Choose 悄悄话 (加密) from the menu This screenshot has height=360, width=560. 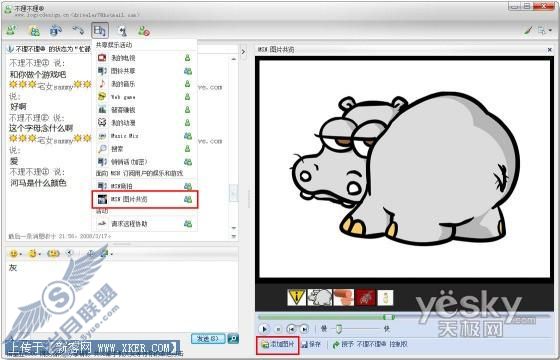[145, 162]
